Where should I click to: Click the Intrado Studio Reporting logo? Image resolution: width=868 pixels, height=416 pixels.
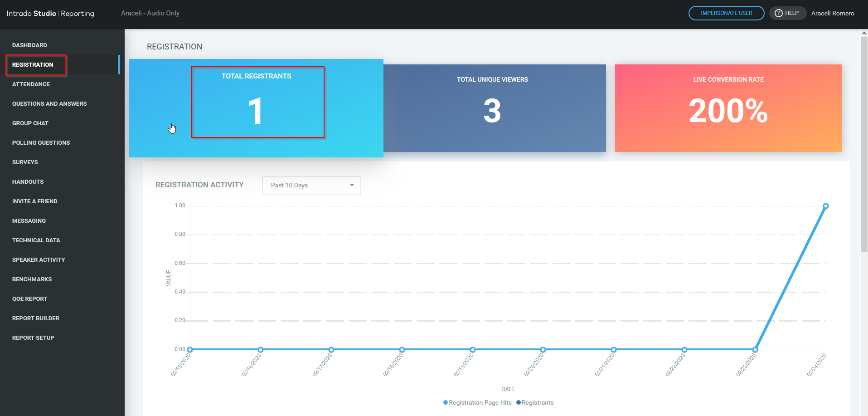click(x=50, y=14)
